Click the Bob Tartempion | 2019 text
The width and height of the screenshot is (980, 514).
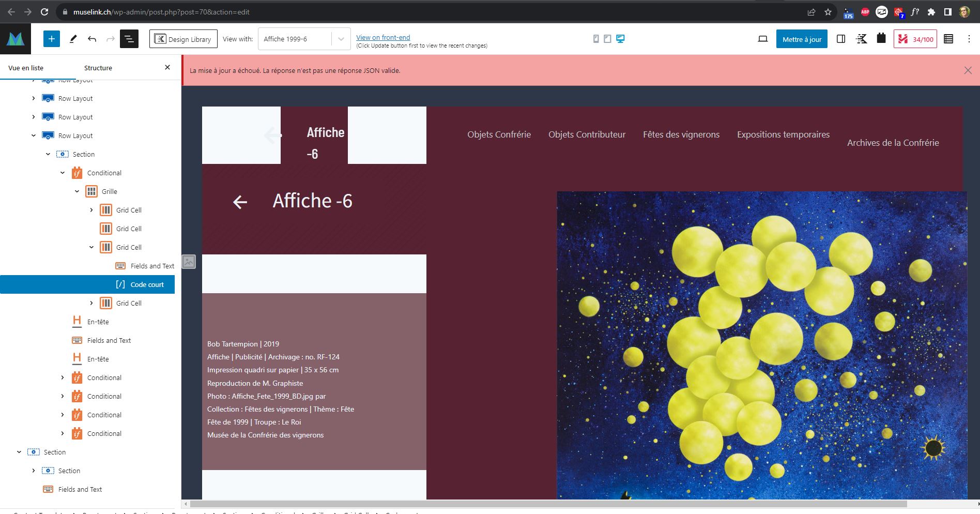243,344
